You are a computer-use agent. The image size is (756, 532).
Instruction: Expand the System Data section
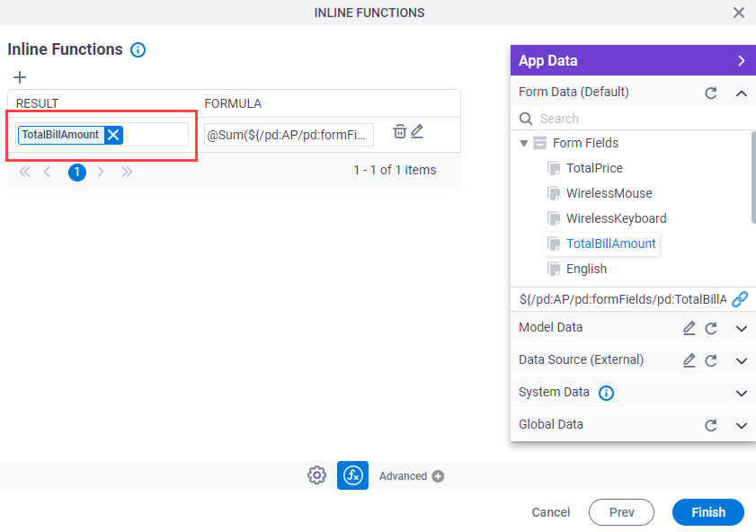[x=742, y=394]
